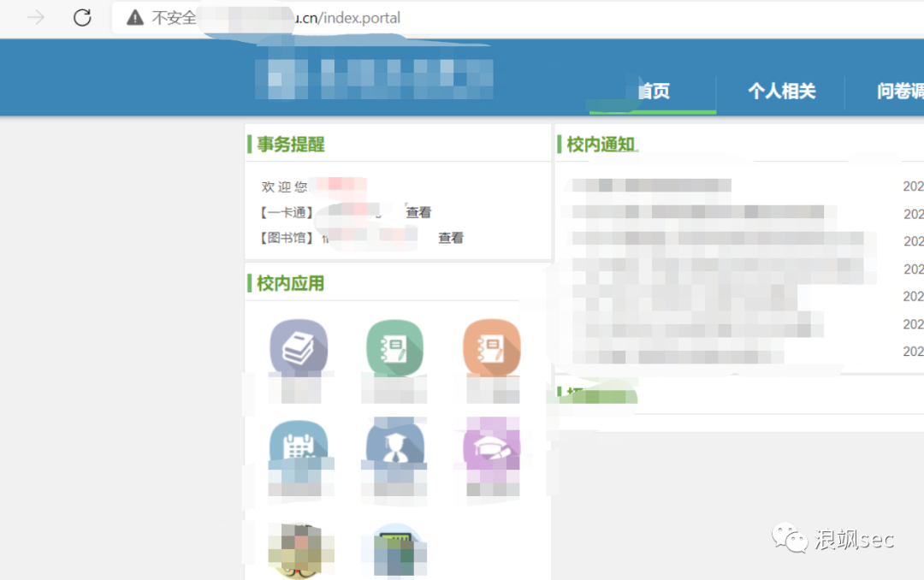
Task: Open the 问卷调 tab at the right edge
Action: click(x=900, y=92)
